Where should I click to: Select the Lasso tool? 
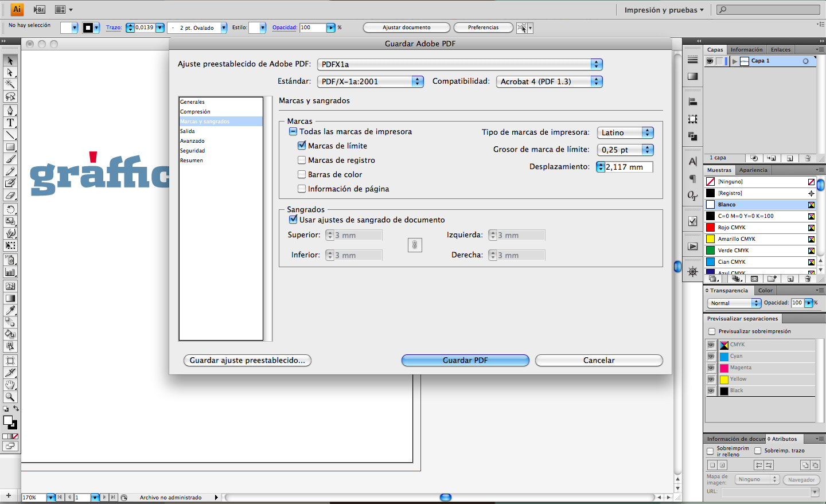(10, 96)
